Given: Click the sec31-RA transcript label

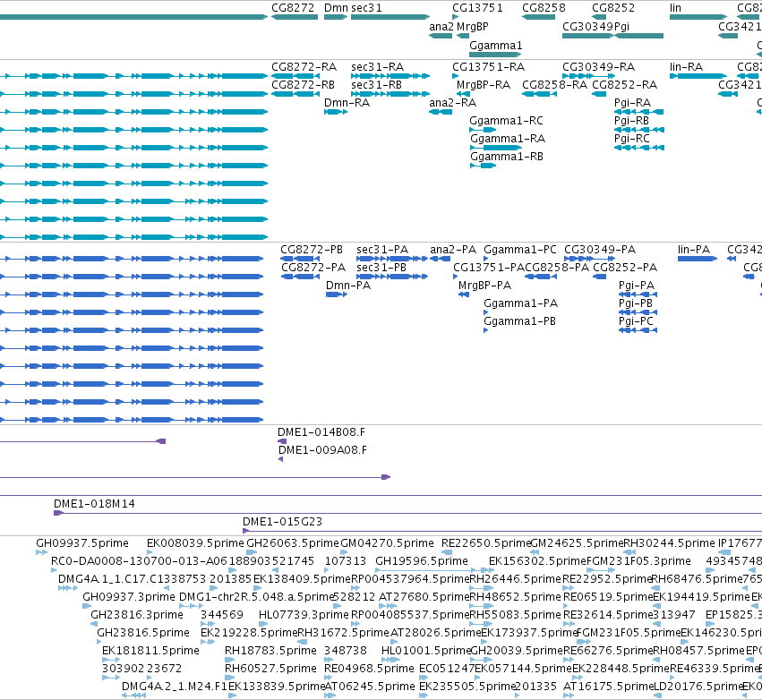Looking at the screenshot, I should [x=377, y=66].
